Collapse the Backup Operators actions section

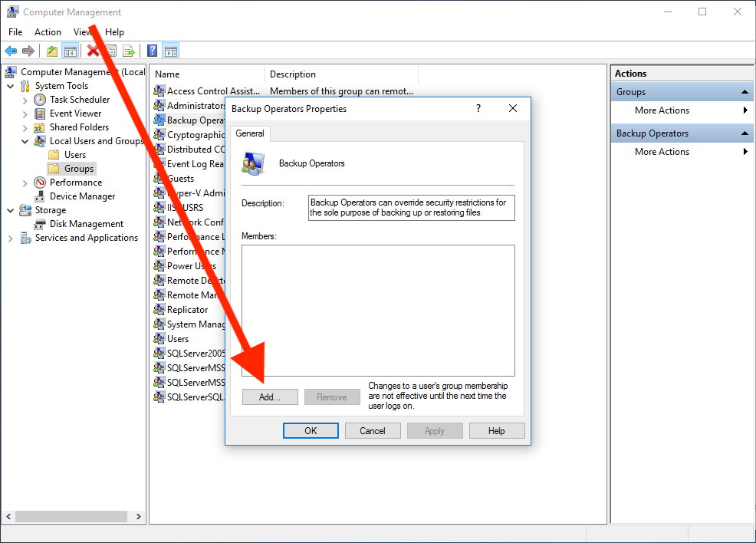tap(746, 133)
